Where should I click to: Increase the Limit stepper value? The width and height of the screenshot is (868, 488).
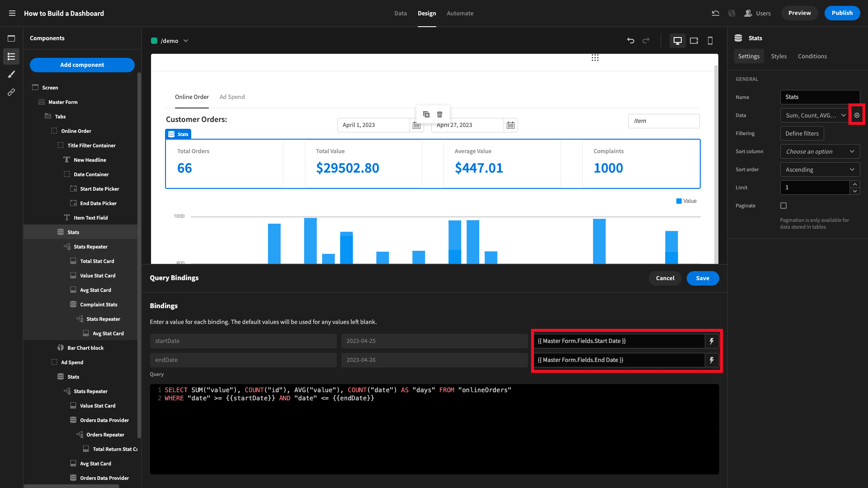click(855, 184)
